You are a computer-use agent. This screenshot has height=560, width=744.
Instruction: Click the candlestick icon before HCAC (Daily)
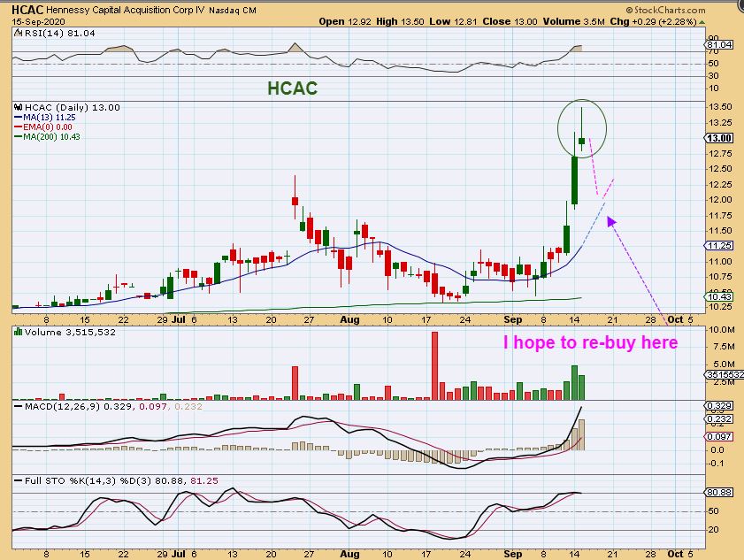(x=19, y=107)
